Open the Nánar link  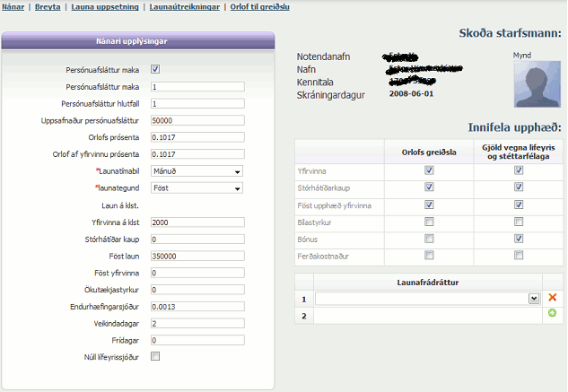(x=13, y=7)
